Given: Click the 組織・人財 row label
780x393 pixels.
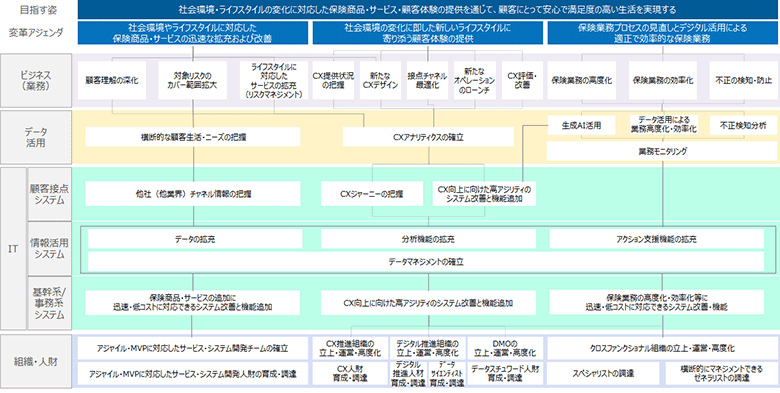Looking at the screenshot, I should (x=36, y=362).
